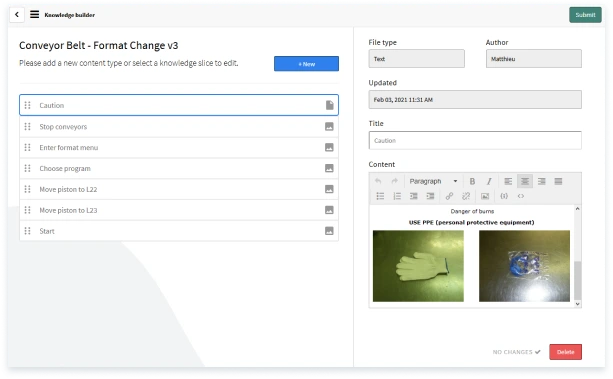Click the drag handle of Start row
Screen dimensions: 613x379
pyautogui.click(x=27, y=231)
